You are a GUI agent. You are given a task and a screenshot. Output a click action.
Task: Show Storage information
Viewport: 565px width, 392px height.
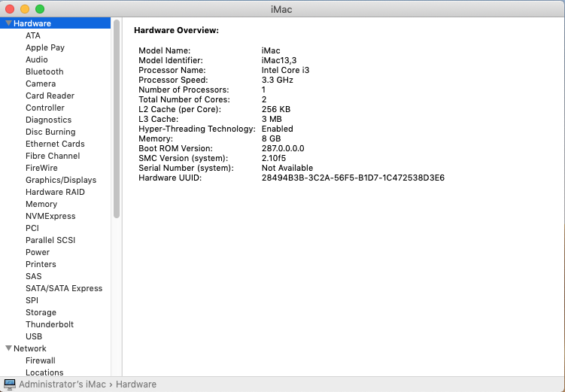(41, 312)
